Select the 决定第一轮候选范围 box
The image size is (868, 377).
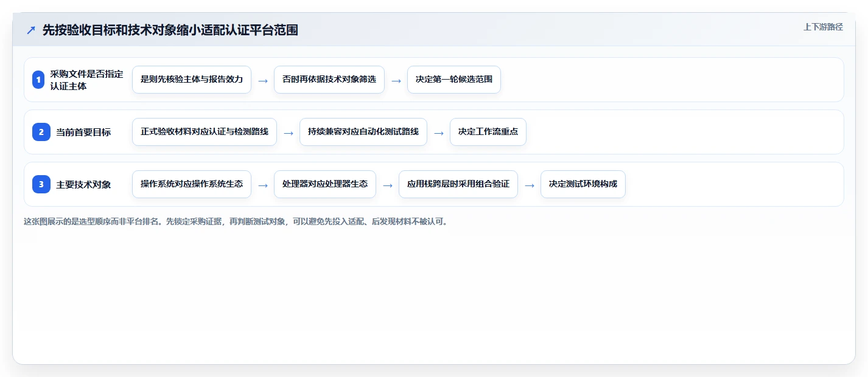pos(454,80)
